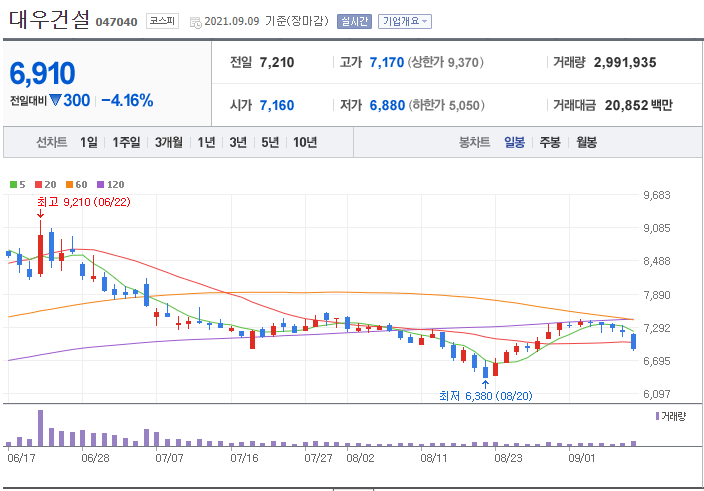Select the 3개월 line chart tab

(169, 142)
